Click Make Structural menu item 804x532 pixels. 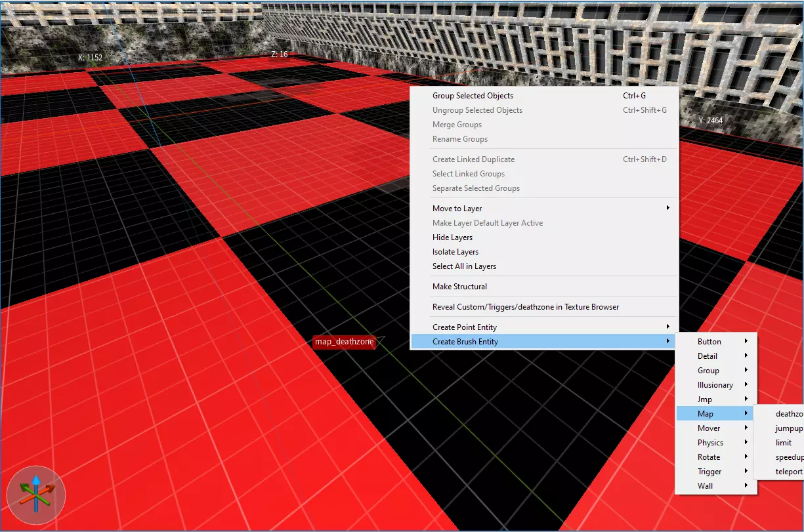tap(459, 287)
